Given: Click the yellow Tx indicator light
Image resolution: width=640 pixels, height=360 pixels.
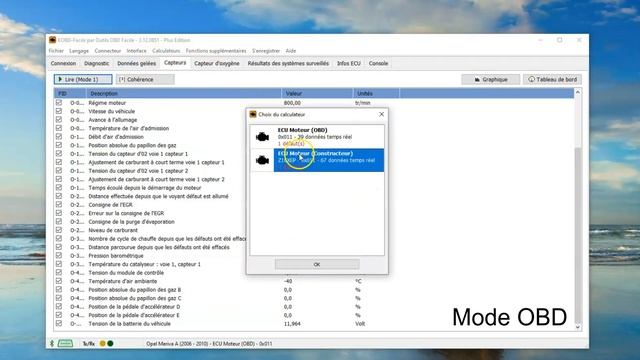Looking at the screenshot, I should 102,344.
